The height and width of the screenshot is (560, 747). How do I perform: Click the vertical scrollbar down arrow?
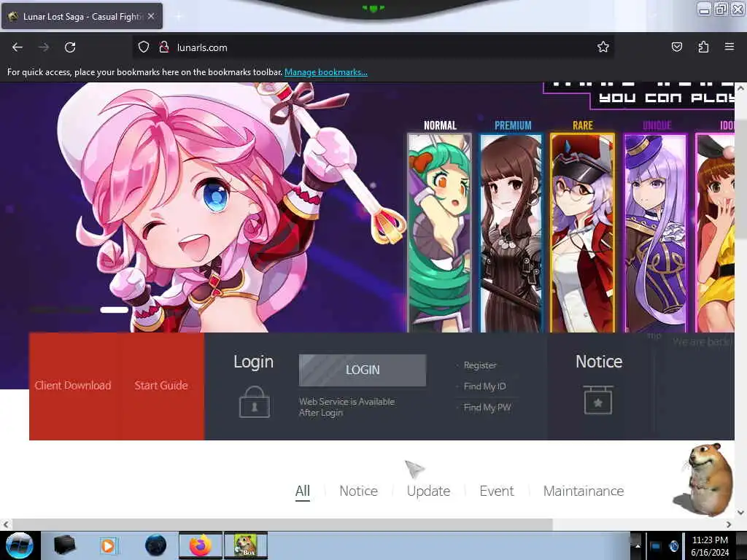(740, 513)
